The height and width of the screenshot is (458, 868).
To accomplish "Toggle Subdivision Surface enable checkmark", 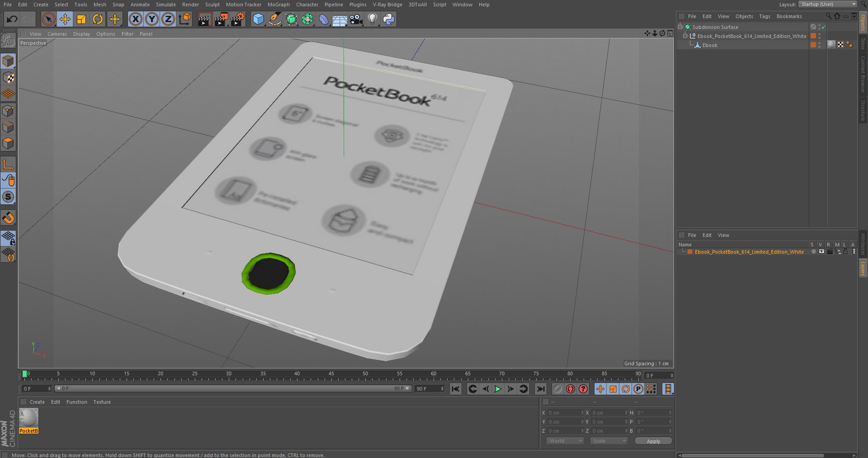I will pos(823,27).
